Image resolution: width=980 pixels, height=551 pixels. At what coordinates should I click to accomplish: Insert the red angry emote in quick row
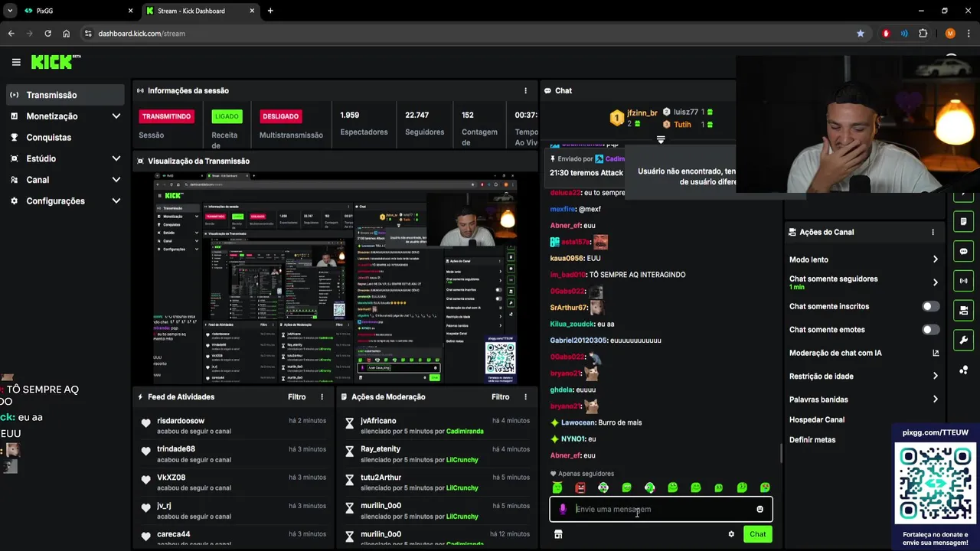(x=580, y=487)
